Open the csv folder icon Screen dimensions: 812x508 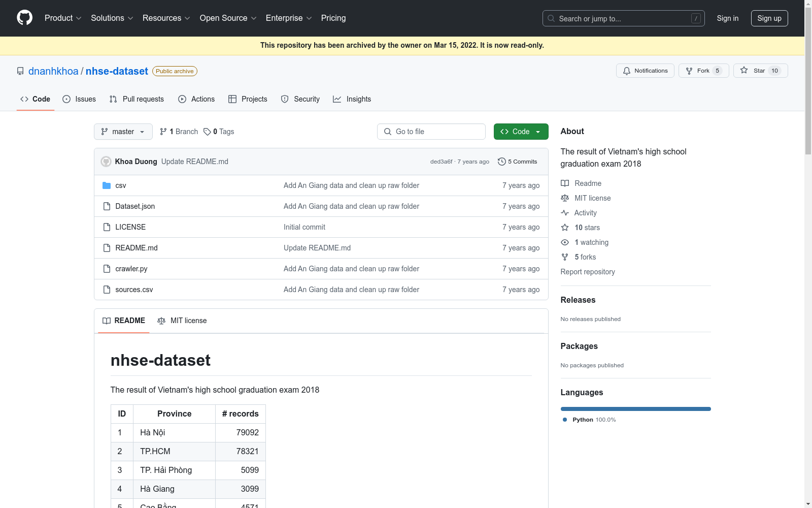click(107, 185)
